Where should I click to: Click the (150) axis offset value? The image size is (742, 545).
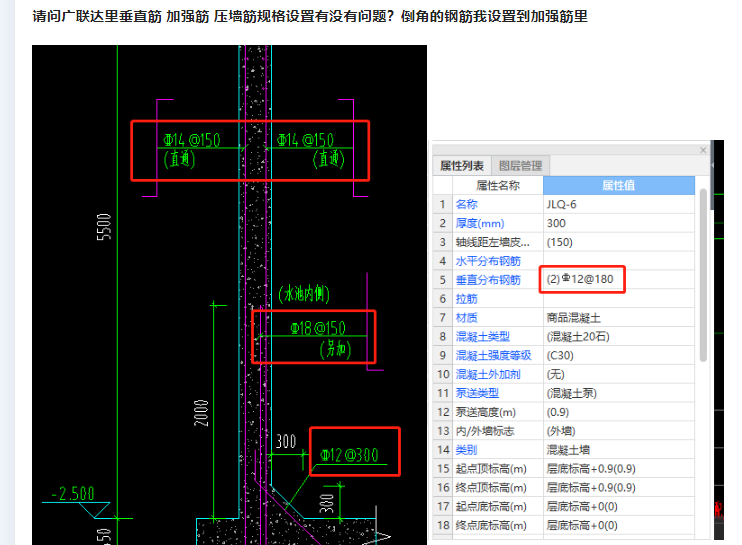point(619,242)
